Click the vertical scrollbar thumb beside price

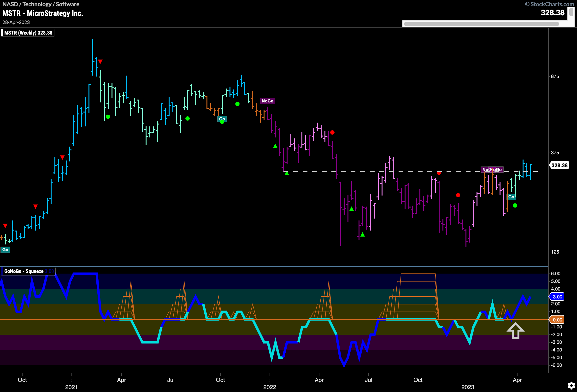click(x=571, y=12)
